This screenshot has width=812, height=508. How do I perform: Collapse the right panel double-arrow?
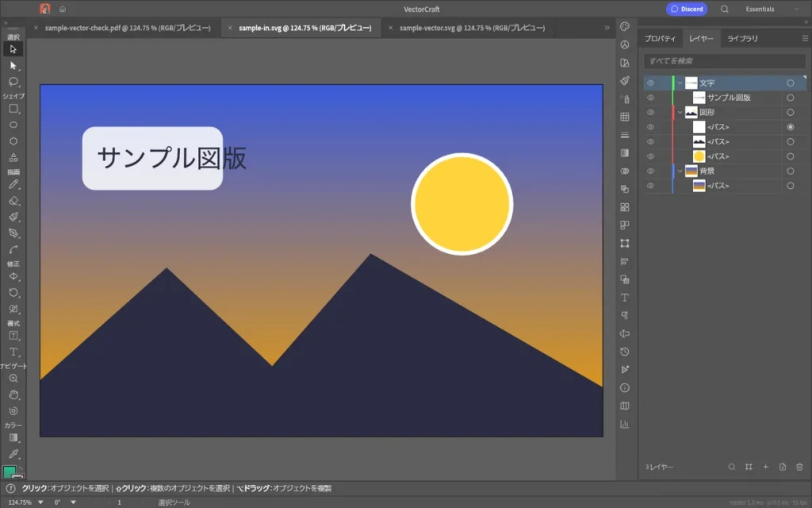806,21
